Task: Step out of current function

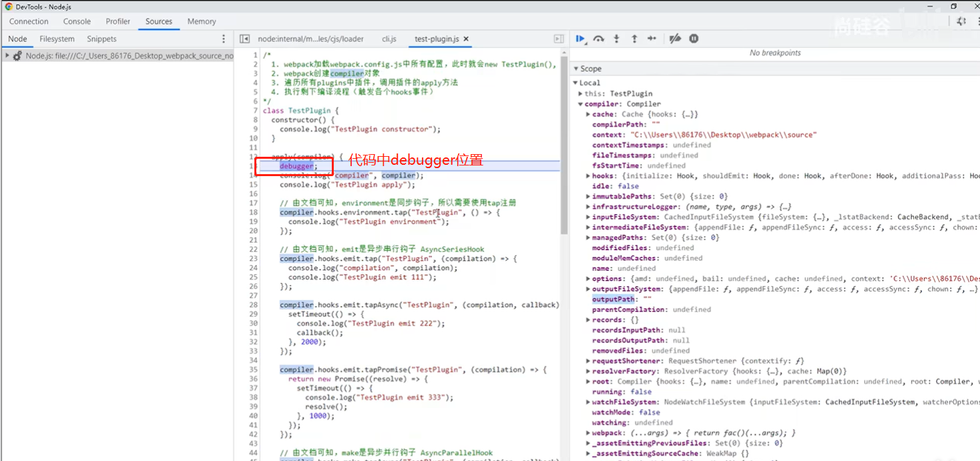Action: (x=634, y=38)
